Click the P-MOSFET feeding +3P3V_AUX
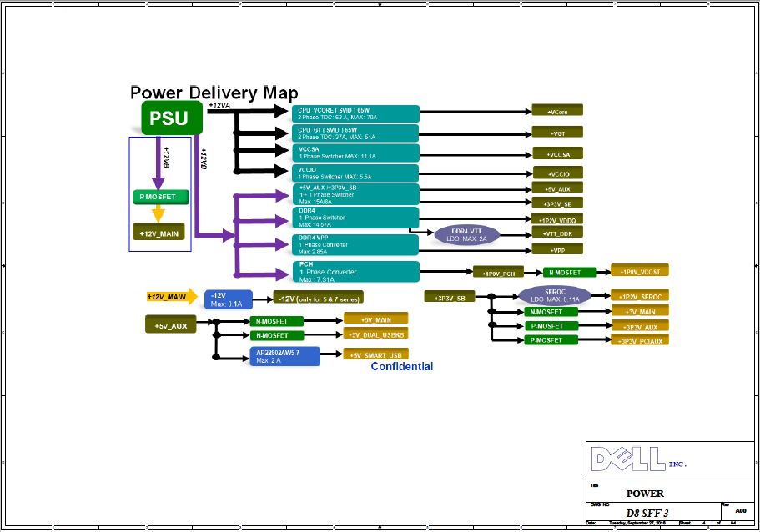The height and width of the screenshot is (532, 760). [551, 325]
